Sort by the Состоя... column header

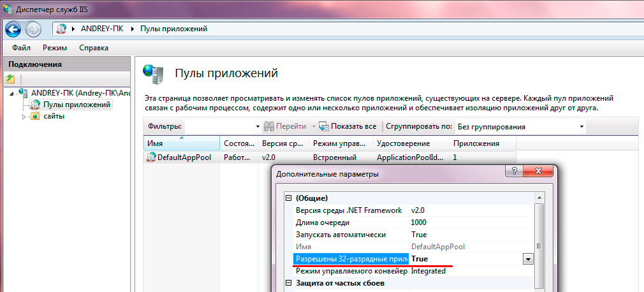click(x=238, y=143)
